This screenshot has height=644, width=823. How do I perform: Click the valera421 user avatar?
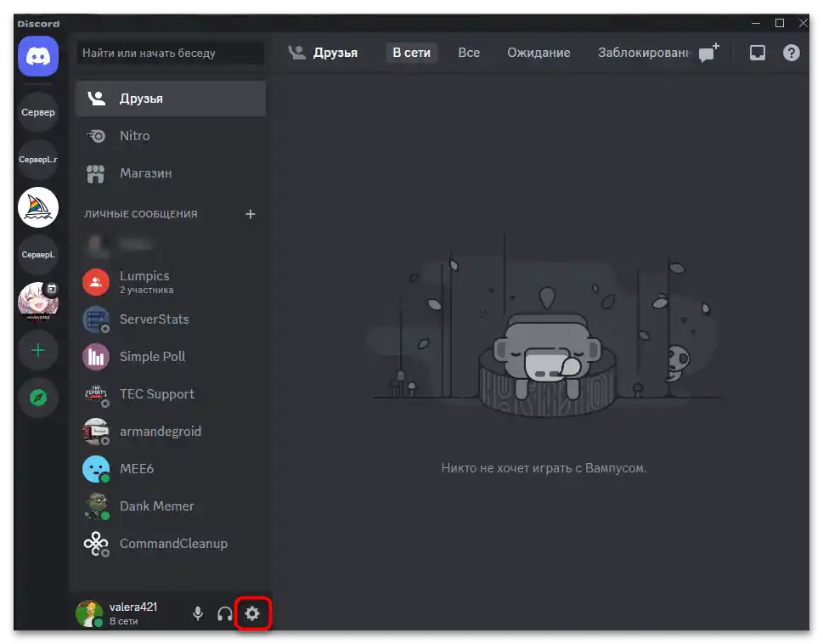tap(88, 613)
